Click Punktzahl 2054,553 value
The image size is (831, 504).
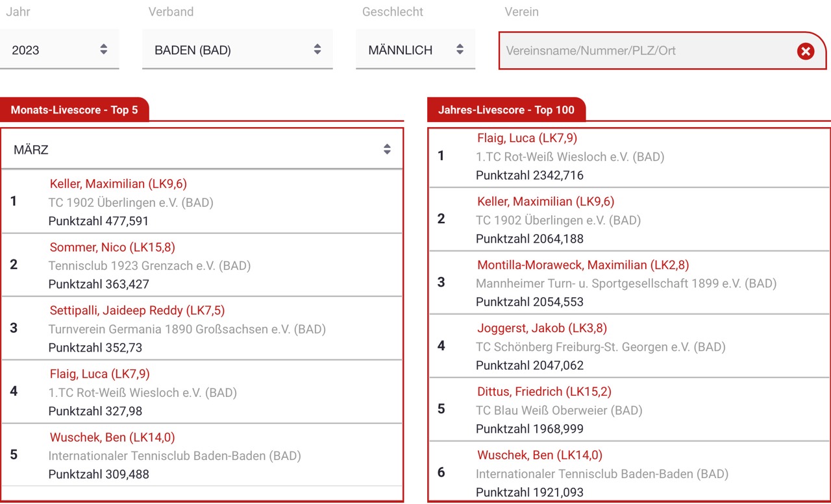click(x=530, y=302)
